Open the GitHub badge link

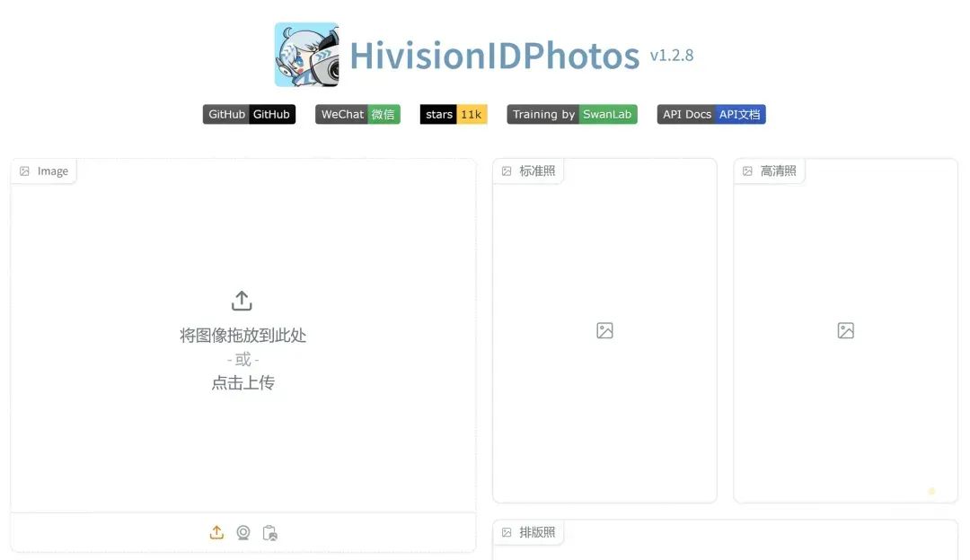pyautogui.click(x=250, y=114)
